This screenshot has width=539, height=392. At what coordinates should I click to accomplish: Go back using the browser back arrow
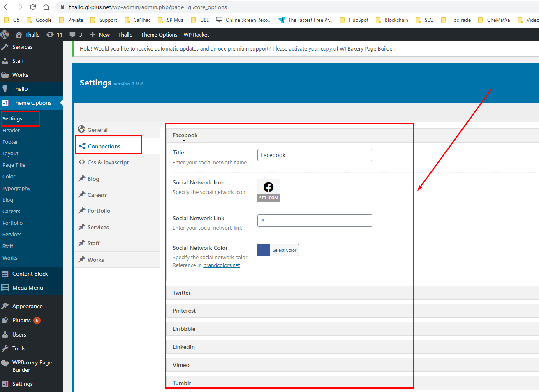coord(7,7)
